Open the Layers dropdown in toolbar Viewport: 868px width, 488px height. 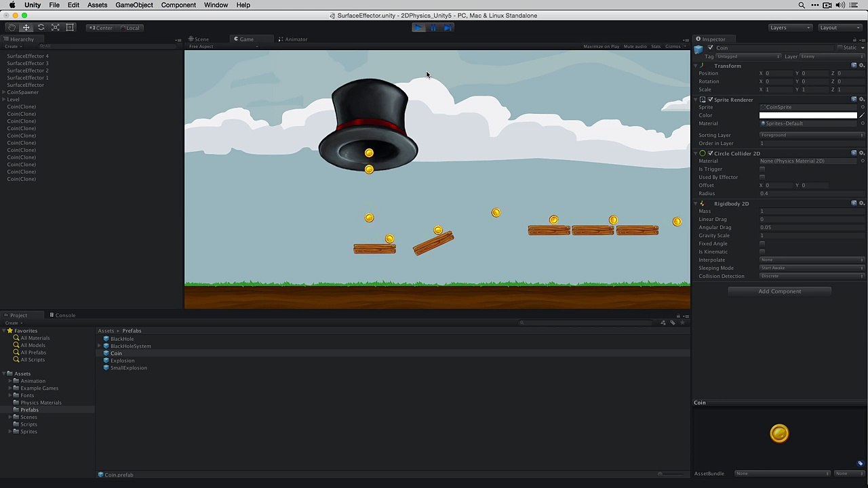[x=790, y=28]
